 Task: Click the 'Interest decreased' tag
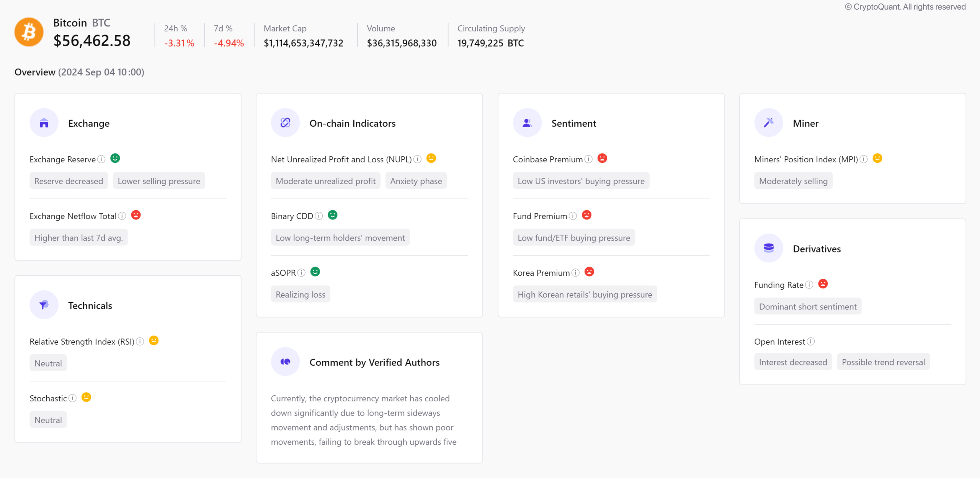[793, 362]
